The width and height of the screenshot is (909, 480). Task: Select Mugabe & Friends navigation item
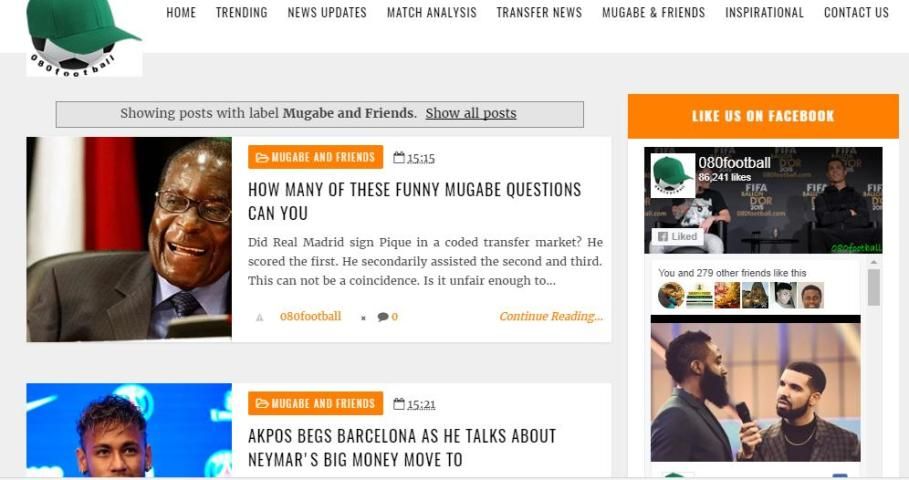[x=653, y=12]
